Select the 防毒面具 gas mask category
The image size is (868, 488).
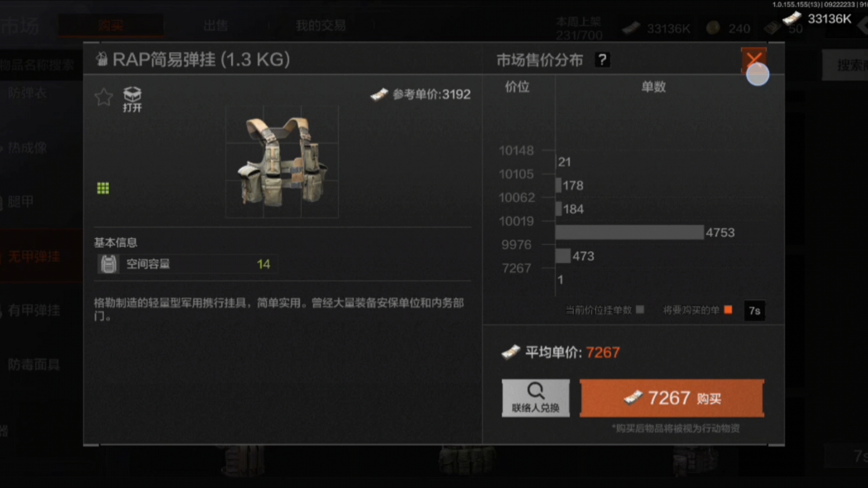pos(34,365)
